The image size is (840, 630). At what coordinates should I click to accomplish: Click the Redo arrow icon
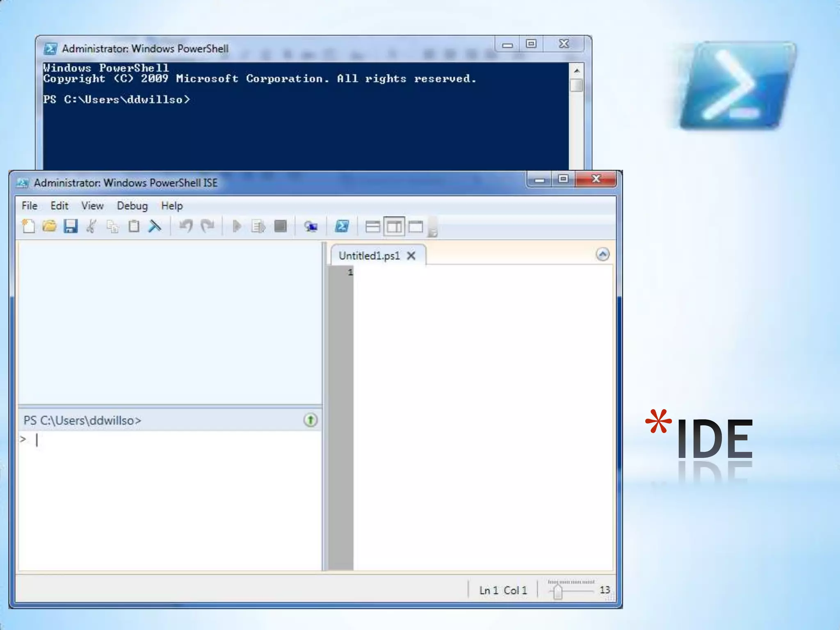208,226
